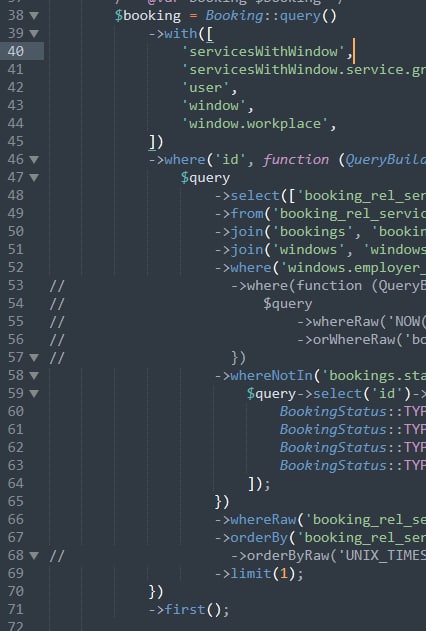Click the select('id') call on line 59

pyautogui.click(x=361, y=394)
